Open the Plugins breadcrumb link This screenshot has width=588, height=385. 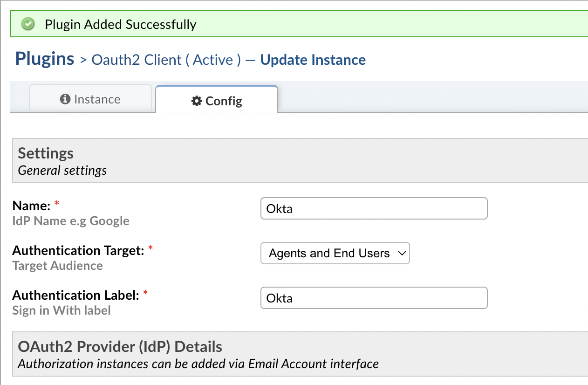pyautogui.click(x=44, y=59)
